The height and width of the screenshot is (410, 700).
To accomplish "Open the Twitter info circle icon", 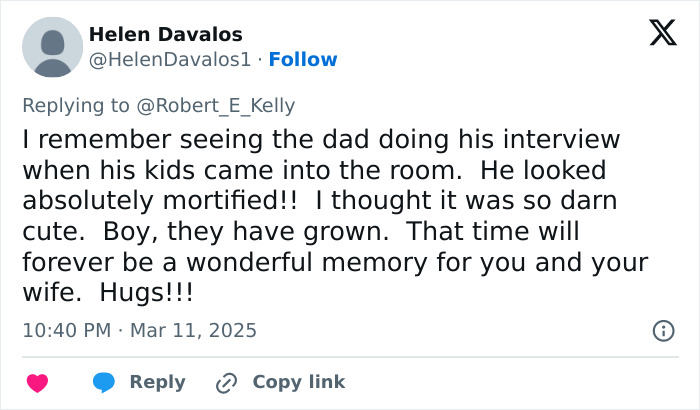I will (661, 330).
